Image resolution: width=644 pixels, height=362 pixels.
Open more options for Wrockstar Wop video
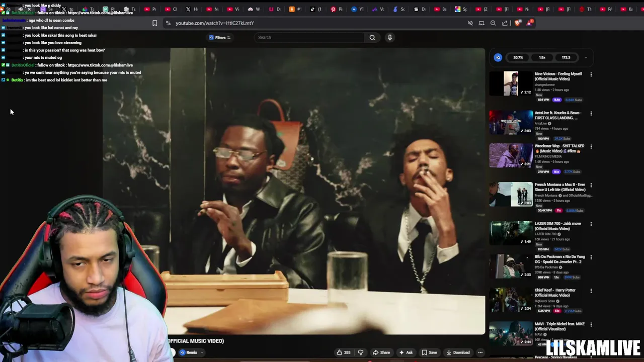(x=591, y=147)
